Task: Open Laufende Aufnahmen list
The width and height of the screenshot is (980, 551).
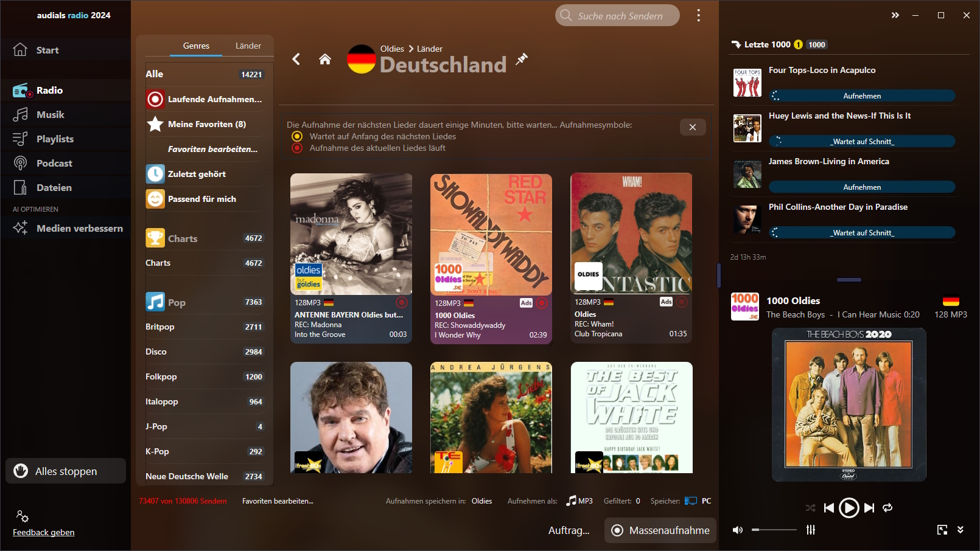Action: click(205, 99)
